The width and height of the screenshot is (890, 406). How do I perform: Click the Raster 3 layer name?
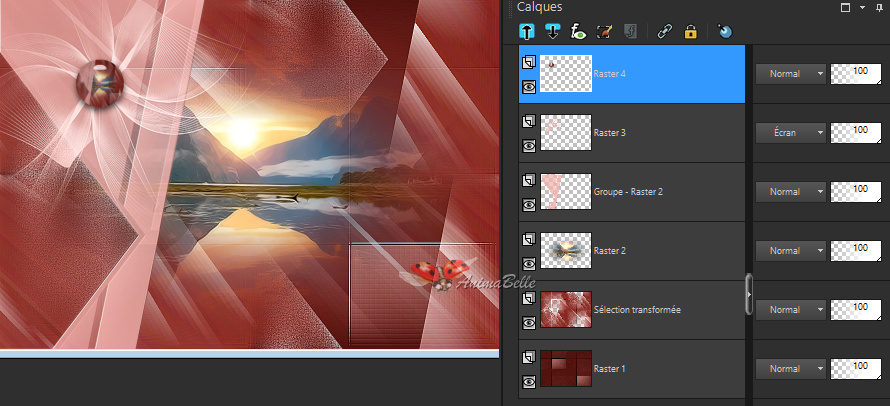tap(610, 133)
